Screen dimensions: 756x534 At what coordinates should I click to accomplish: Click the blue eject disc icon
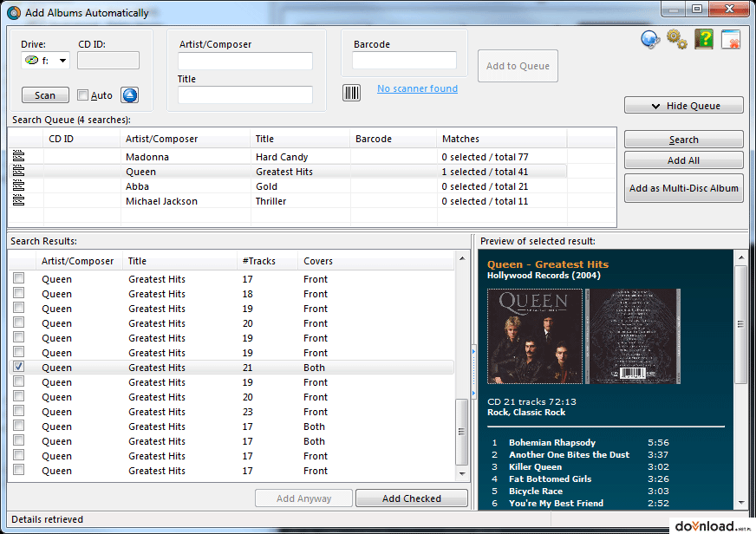coord(129,95)
